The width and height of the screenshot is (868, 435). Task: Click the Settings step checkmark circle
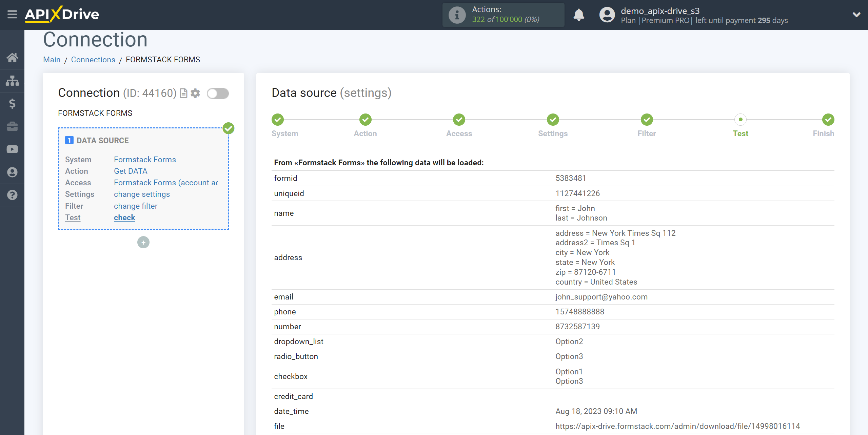pos(553,120)
